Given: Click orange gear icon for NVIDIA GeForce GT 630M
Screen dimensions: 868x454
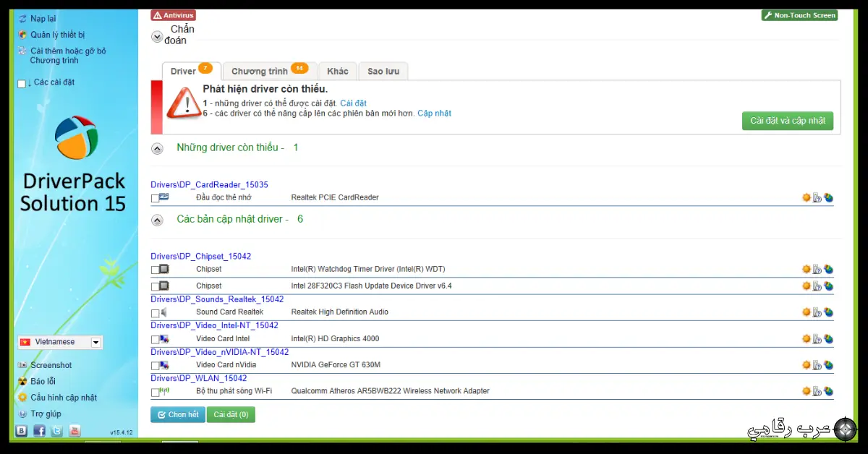Looking at the screenshot, I should (807, 365).
